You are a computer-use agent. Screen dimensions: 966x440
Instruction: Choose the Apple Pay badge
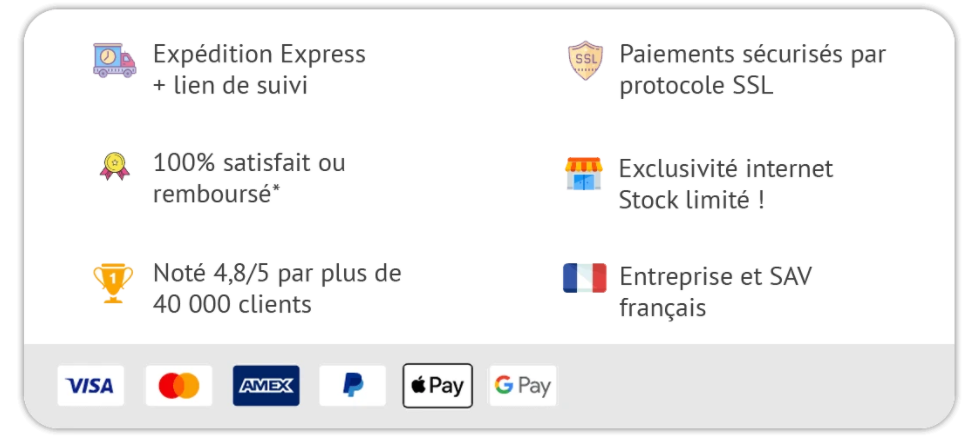438,386
